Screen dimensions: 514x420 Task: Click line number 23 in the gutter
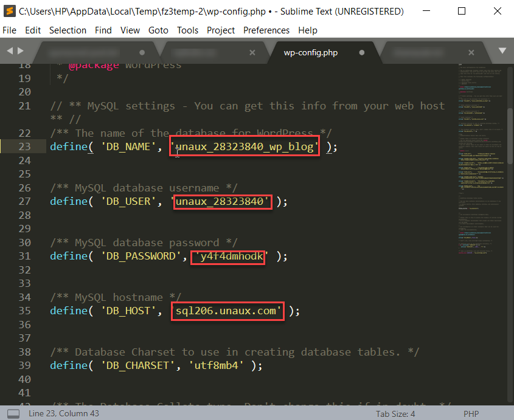[24, 146]
